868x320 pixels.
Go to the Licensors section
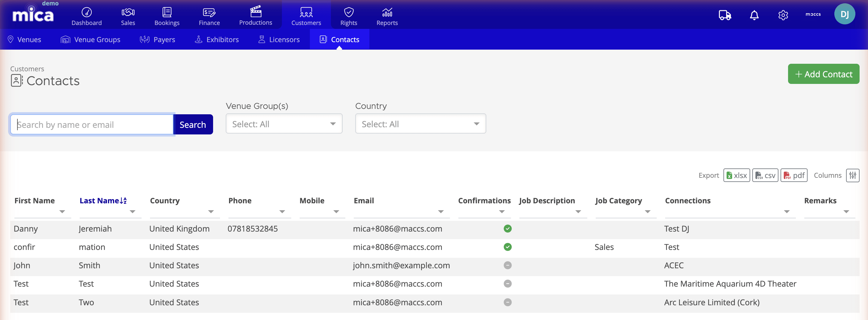point(279,39)
